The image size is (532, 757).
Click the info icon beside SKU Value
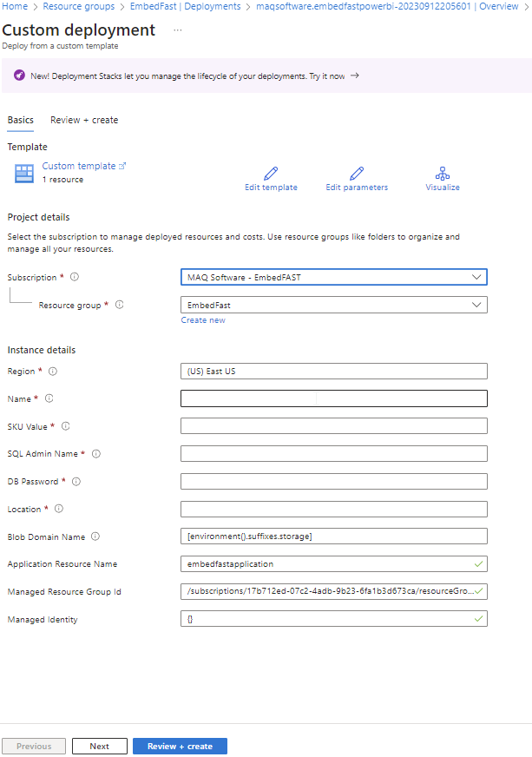[x=65, y=426]
